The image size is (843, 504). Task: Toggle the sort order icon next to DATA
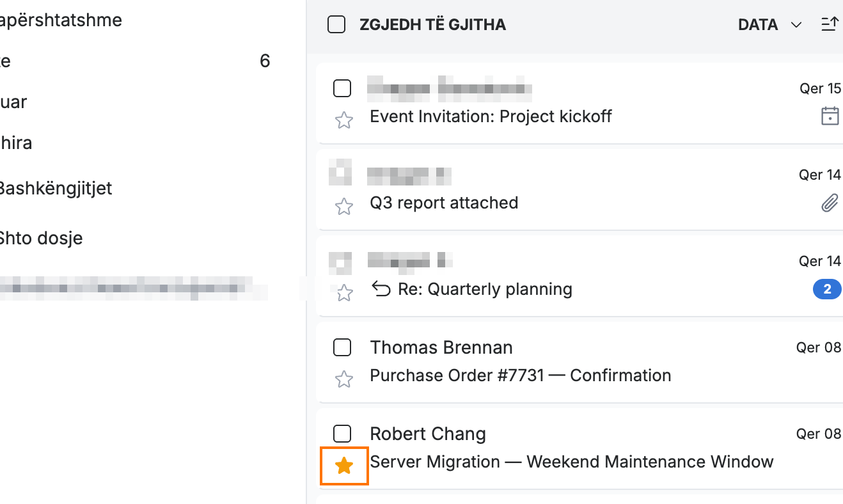(x=830, y=25)
